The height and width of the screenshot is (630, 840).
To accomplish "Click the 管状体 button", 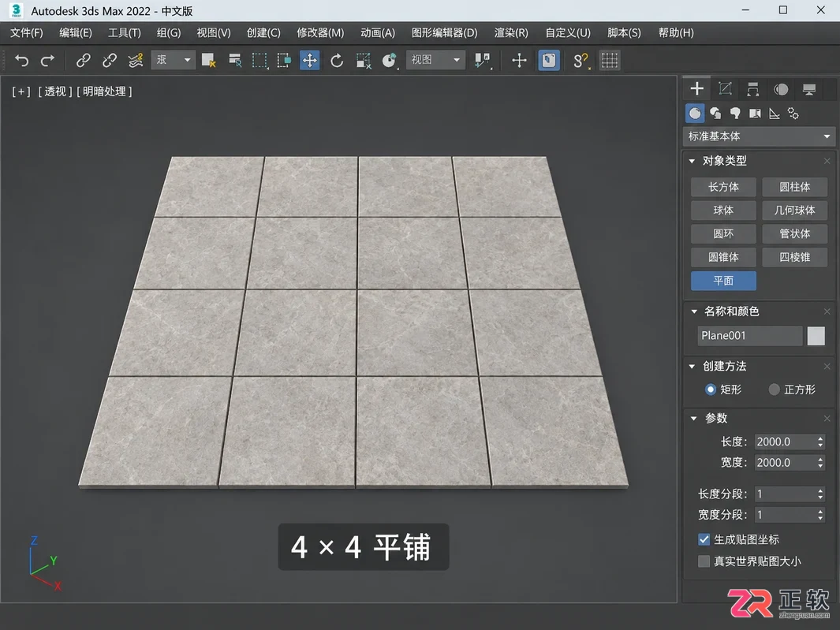I will tap(794, 233).
